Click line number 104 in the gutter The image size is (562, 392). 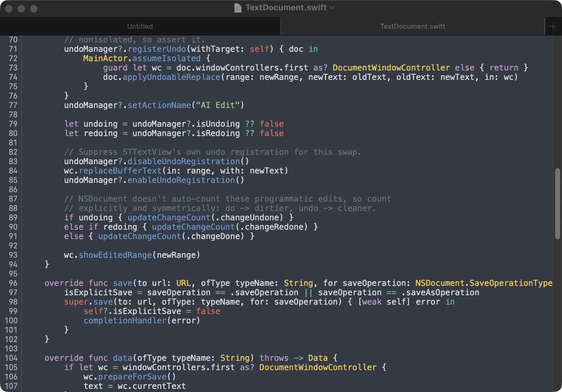click(x=11, y=358)
